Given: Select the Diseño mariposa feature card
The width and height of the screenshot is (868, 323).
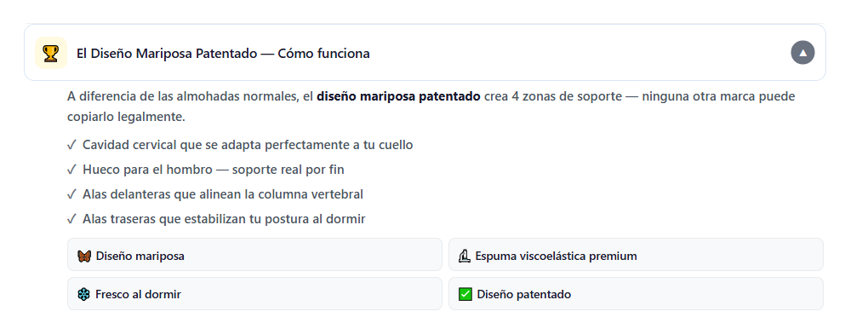Looking at the screenshot, I should pos(254,254).
